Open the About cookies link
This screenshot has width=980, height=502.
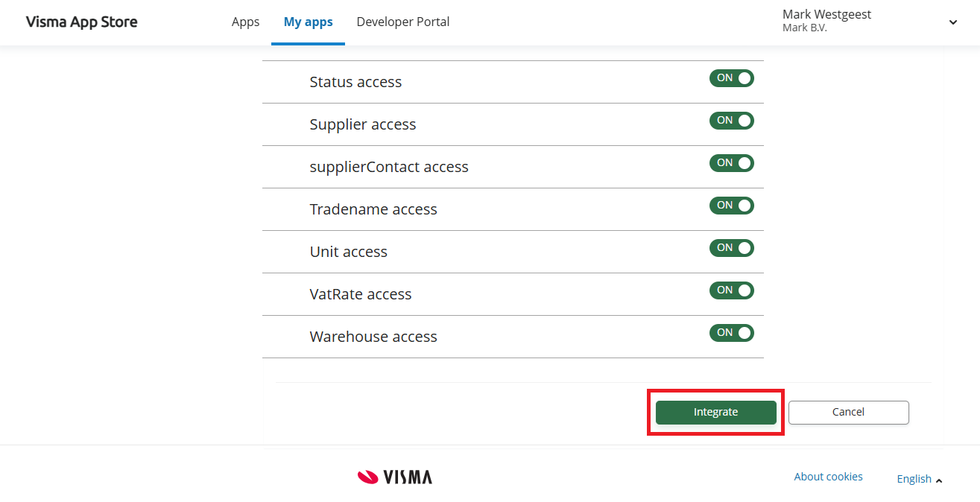[828, 477]
